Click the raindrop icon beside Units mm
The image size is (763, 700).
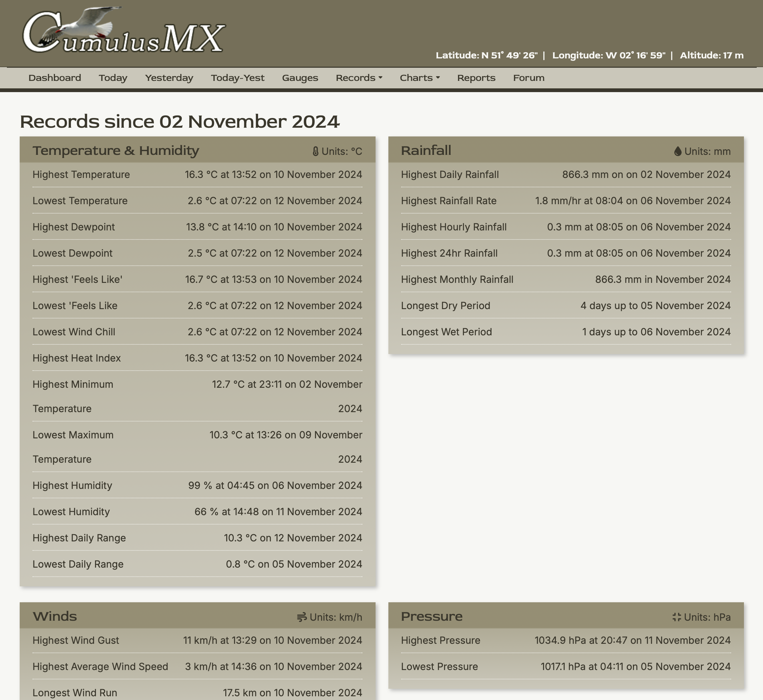[678, 151]
